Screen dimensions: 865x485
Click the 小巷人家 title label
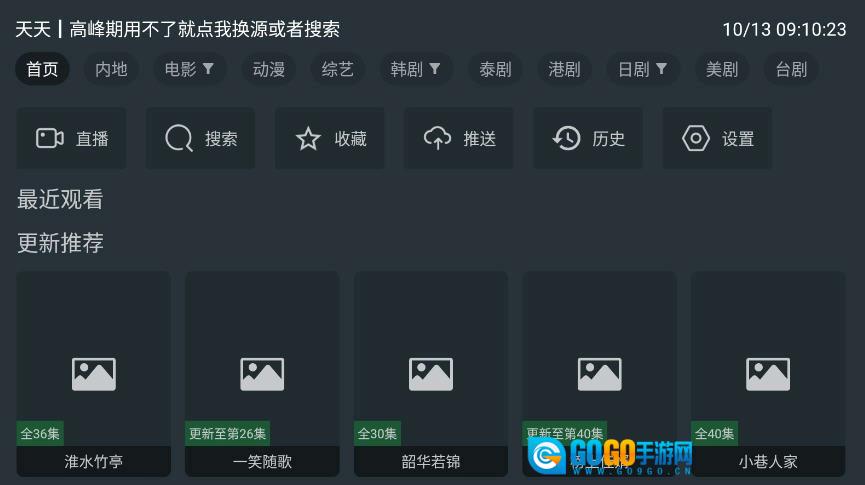tap(768, 461)
